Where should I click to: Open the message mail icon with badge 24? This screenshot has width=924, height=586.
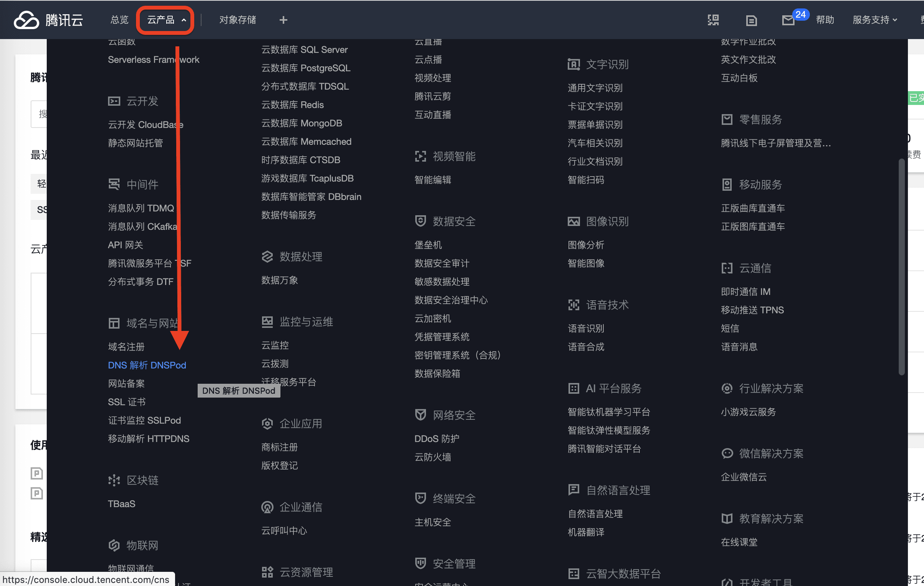point(788,20)
